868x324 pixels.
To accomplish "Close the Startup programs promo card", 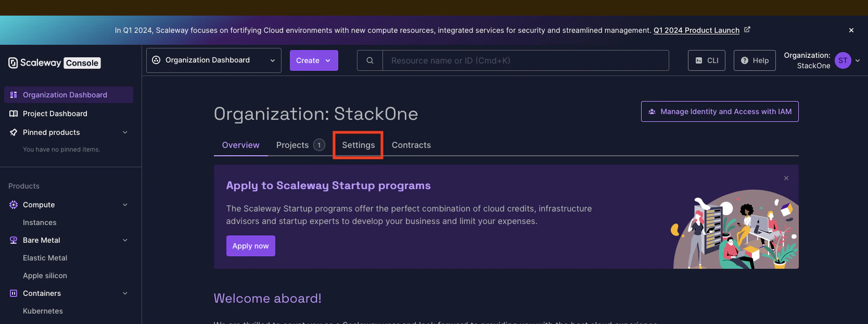I will pyautogui.click(x=786, y=178).
